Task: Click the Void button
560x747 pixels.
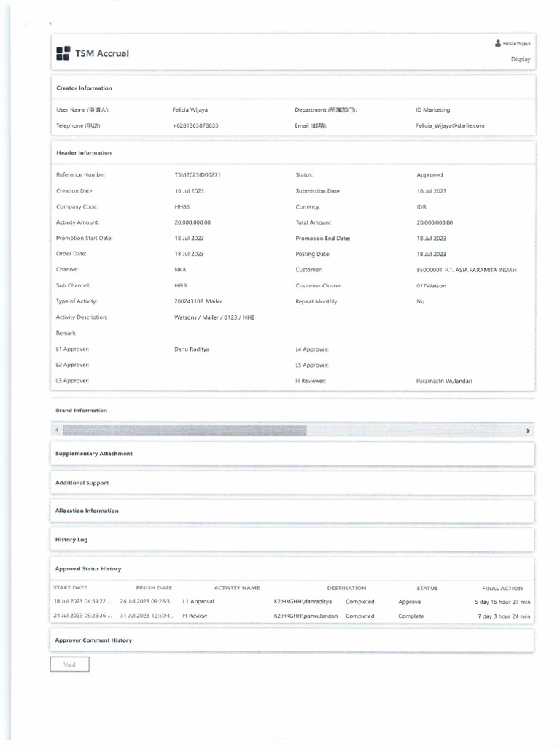Action: pyautogui.click(x=69, y=665)
